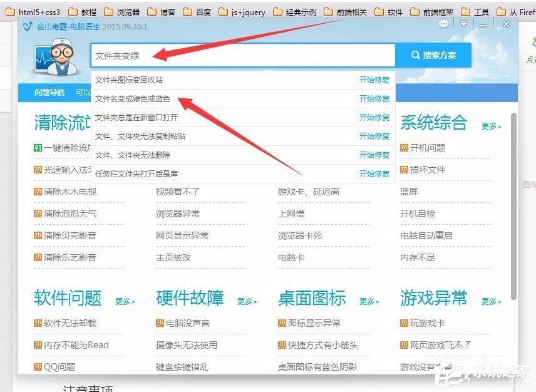Expand 更多 next to 硬件故障
Screen dimensions: 536x392
pyautogui.click(x=247, y=302)
